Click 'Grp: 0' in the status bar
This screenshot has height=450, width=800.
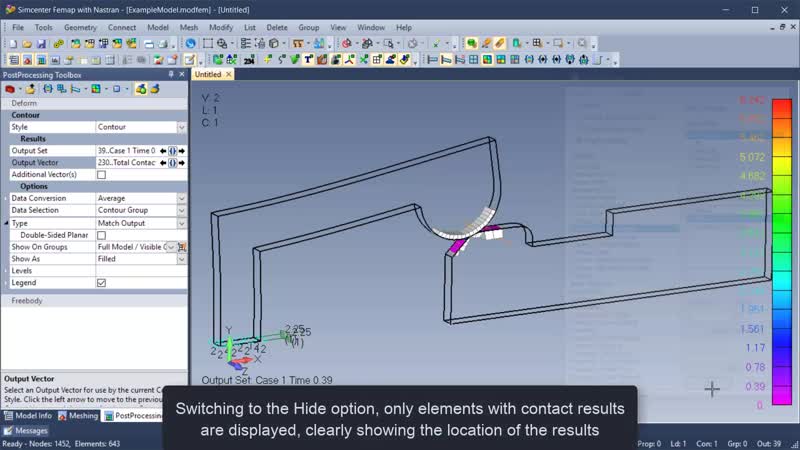(x=737, y=444)
